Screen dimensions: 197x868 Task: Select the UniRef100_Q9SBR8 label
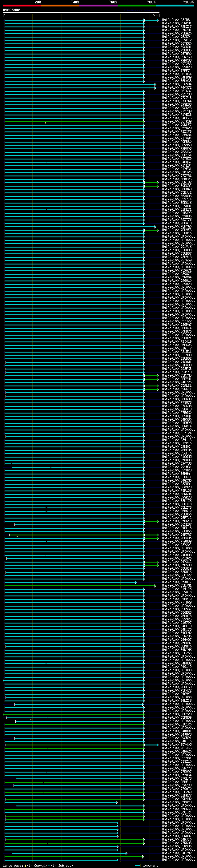tap(176, 67)
